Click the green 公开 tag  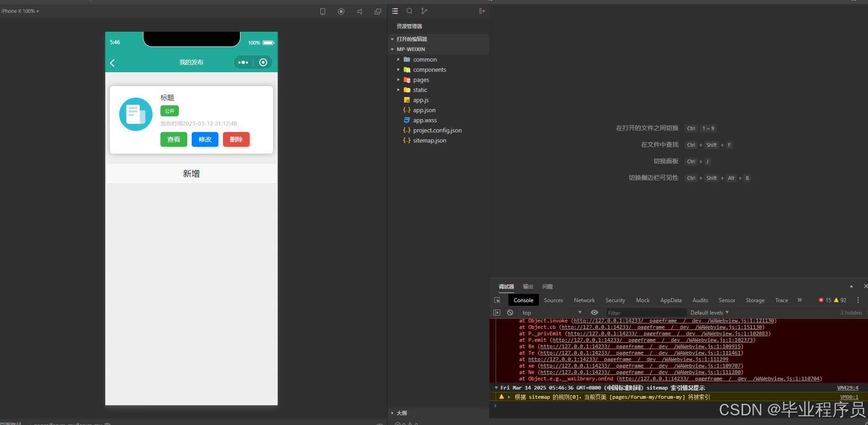[x=170, y=111]
